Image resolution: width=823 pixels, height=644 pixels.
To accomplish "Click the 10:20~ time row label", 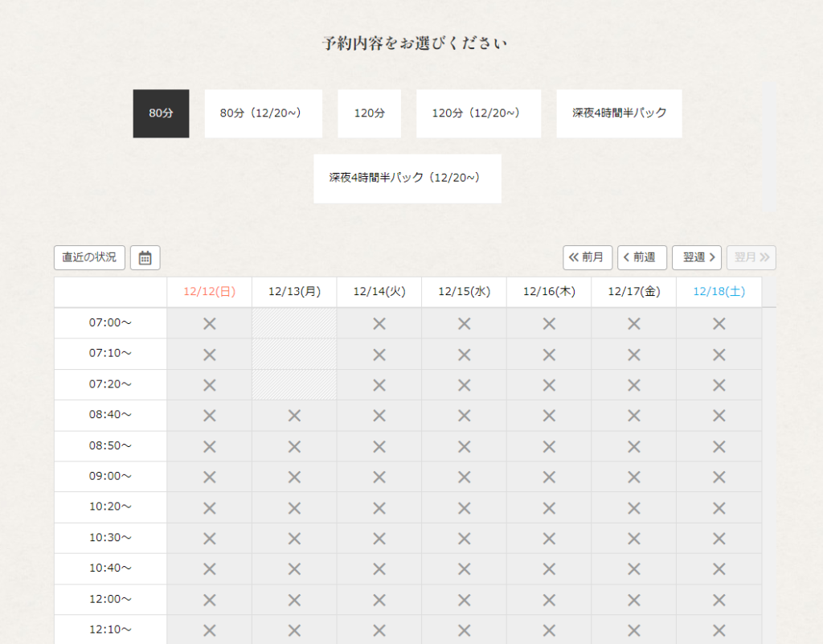I will [x=110, y=507].
